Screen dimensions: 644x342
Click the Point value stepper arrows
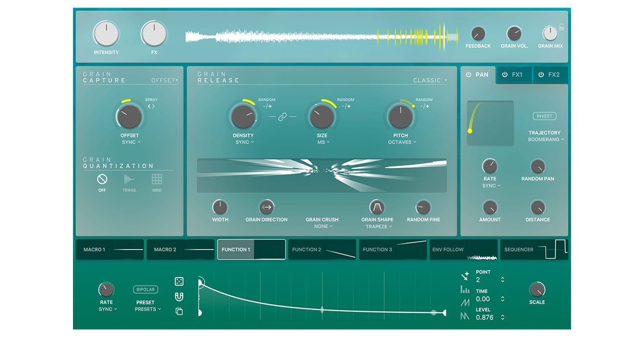[x=503, y=280]
